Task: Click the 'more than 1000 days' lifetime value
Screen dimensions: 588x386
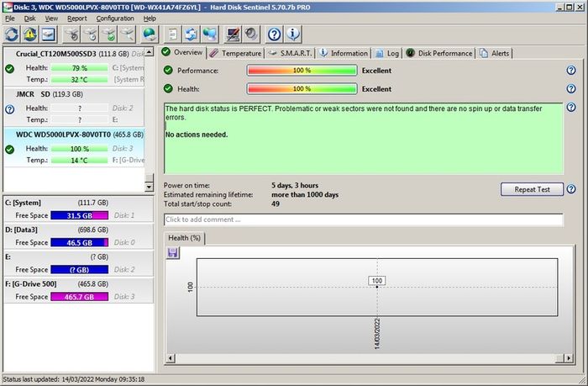Action: click(x=305, y=194)
